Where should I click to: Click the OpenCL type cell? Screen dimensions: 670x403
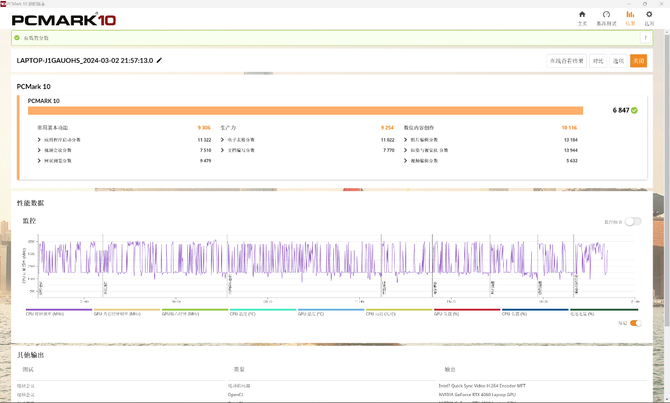pyautogui.click(x=235, y=394)
